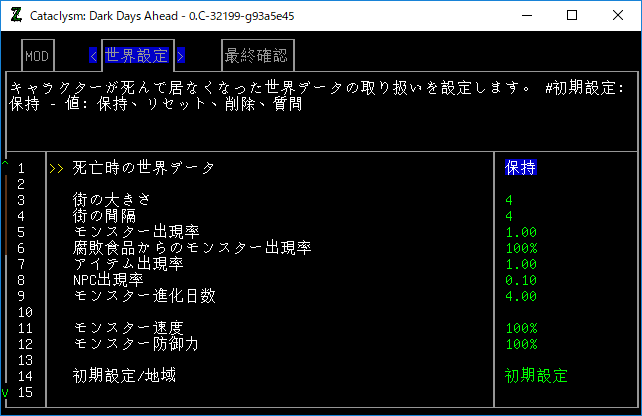Maximize the Cataclysm window
The height and width of the screenshot is (416, 642).
coord(572,15)
